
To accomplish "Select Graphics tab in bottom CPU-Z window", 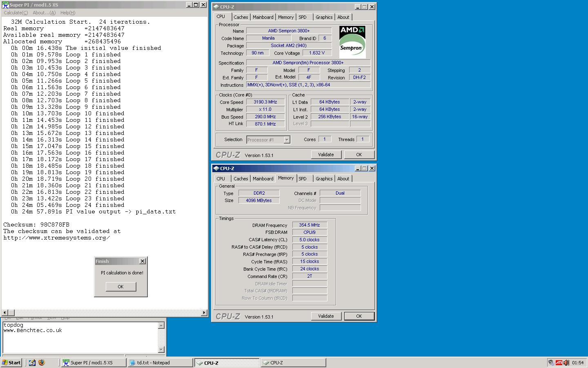I will 324,179.
